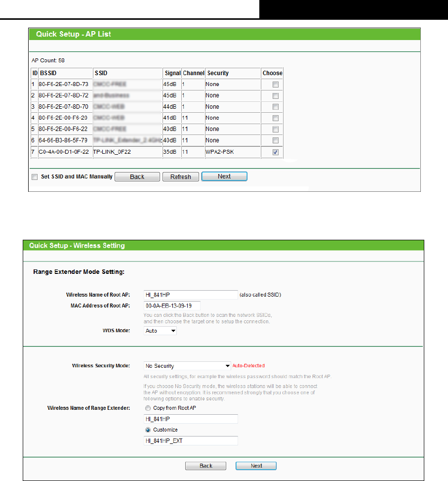The width and height of the screenshot is (448, 481).
Task: Tick the Choose checkbox for BSSID 80-F6-2E-00-F6-22
Action: click(x=276, y=129)
